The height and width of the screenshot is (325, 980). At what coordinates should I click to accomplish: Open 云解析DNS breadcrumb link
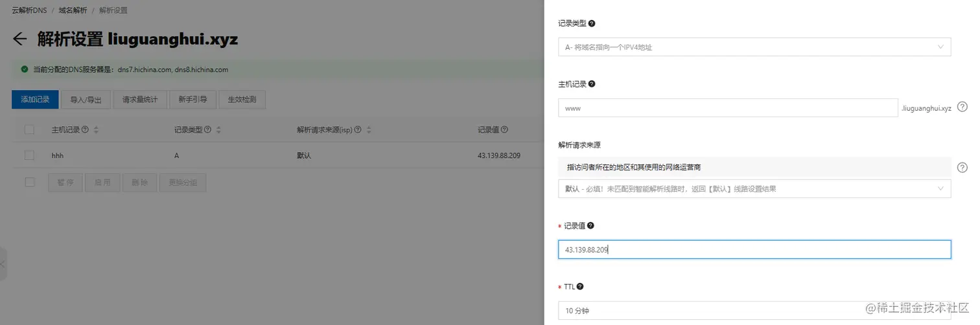click(30, 10)
